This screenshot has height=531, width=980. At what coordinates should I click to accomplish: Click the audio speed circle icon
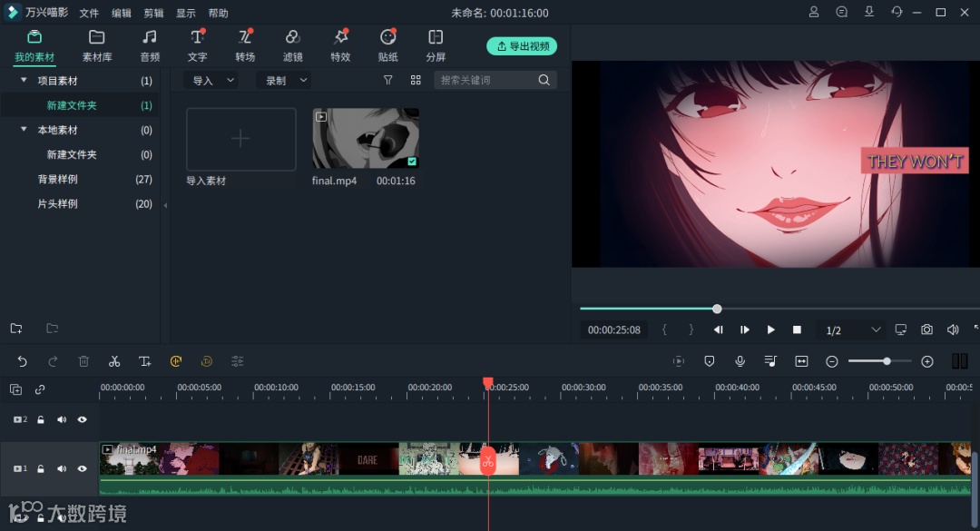(176, 361)
